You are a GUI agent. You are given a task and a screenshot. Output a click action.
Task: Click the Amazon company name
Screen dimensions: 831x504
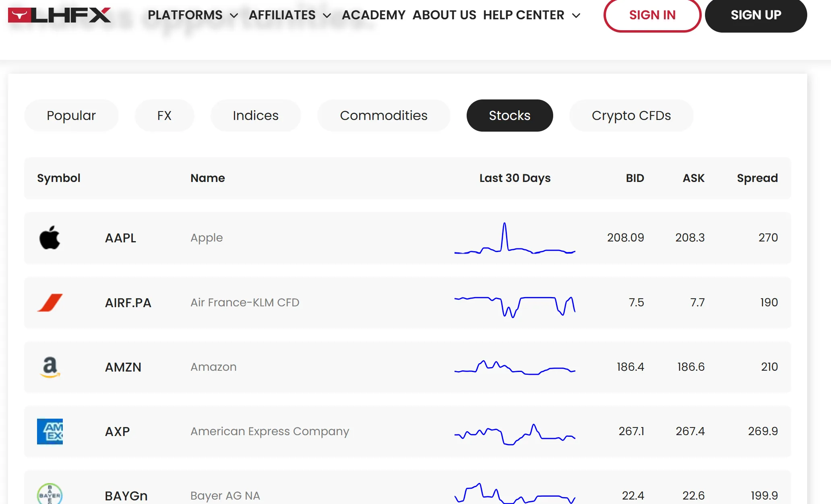213,367
